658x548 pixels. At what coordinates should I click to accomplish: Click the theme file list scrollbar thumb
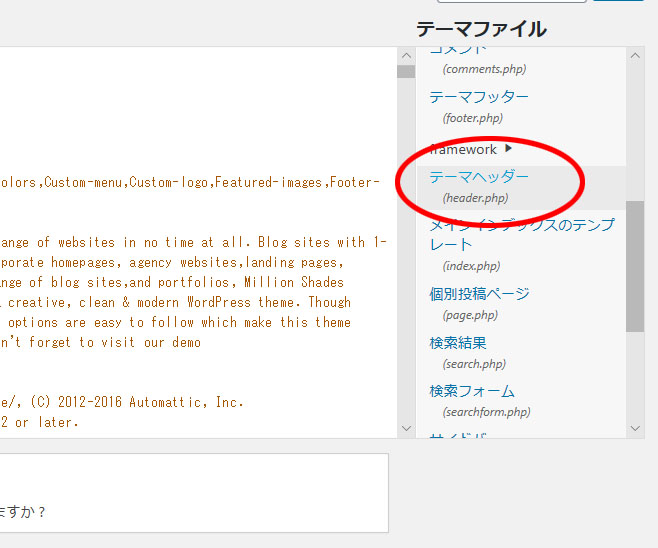(635, 265)
